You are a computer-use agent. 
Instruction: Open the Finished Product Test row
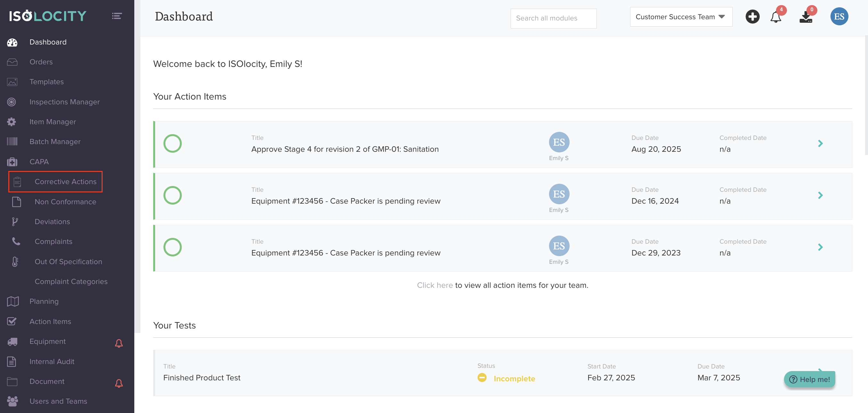click(x=202, y=378)
